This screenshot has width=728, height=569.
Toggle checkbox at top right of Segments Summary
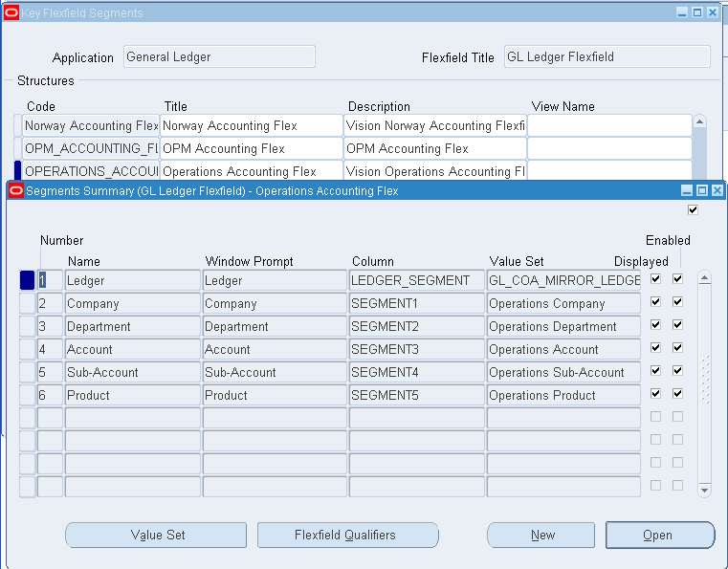[x=693, y=209]
